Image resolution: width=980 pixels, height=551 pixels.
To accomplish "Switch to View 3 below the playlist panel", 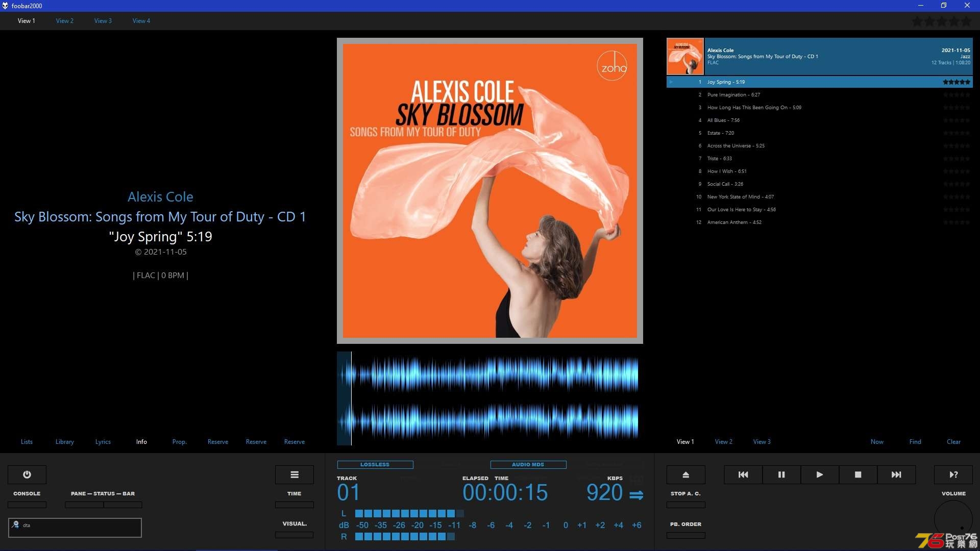I will pos(762,442).
